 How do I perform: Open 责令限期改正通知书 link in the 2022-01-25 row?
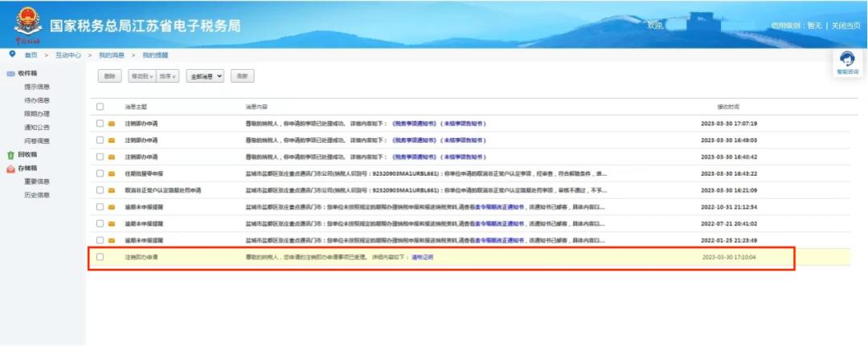coord(499,240)
